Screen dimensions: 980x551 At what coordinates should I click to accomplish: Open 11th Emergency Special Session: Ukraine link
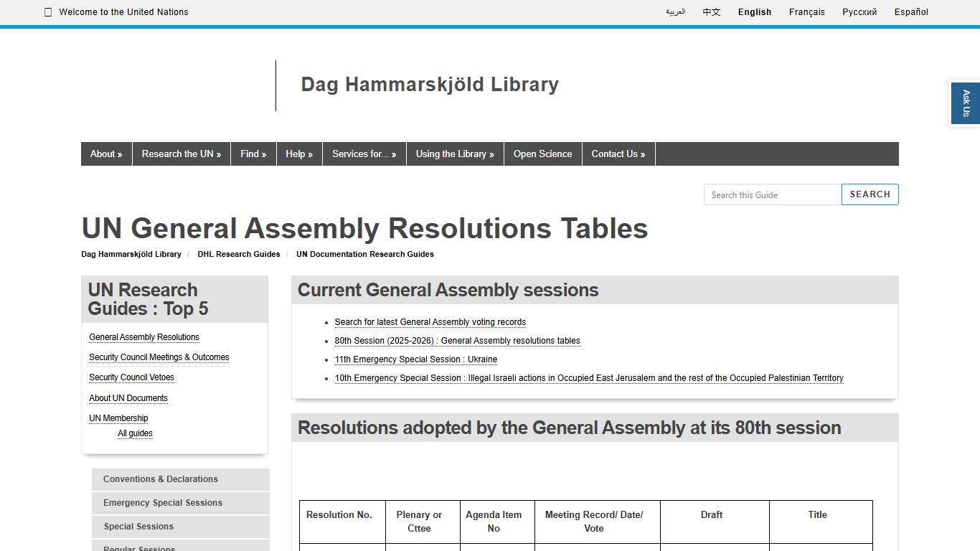click(x=415, y=359)
